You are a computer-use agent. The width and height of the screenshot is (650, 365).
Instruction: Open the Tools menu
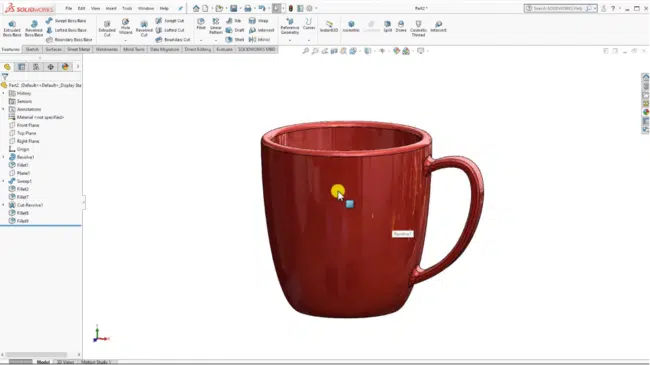[127, 8]
